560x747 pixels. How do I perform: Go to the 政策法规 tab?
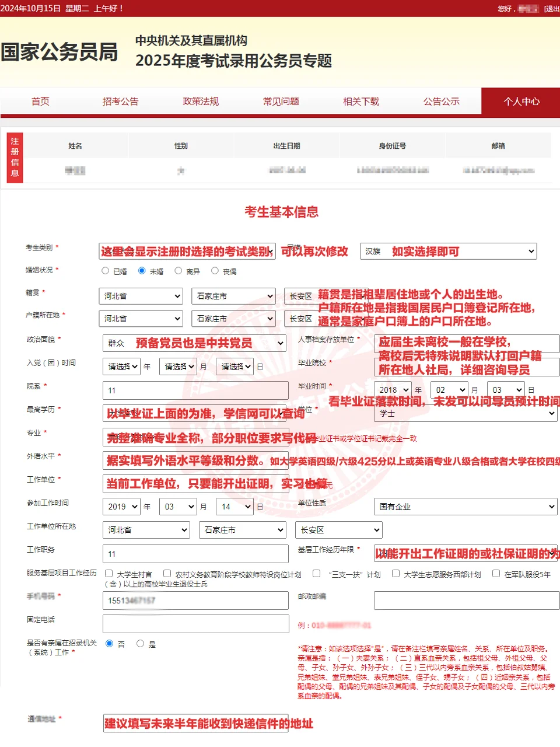coord(201,102)
